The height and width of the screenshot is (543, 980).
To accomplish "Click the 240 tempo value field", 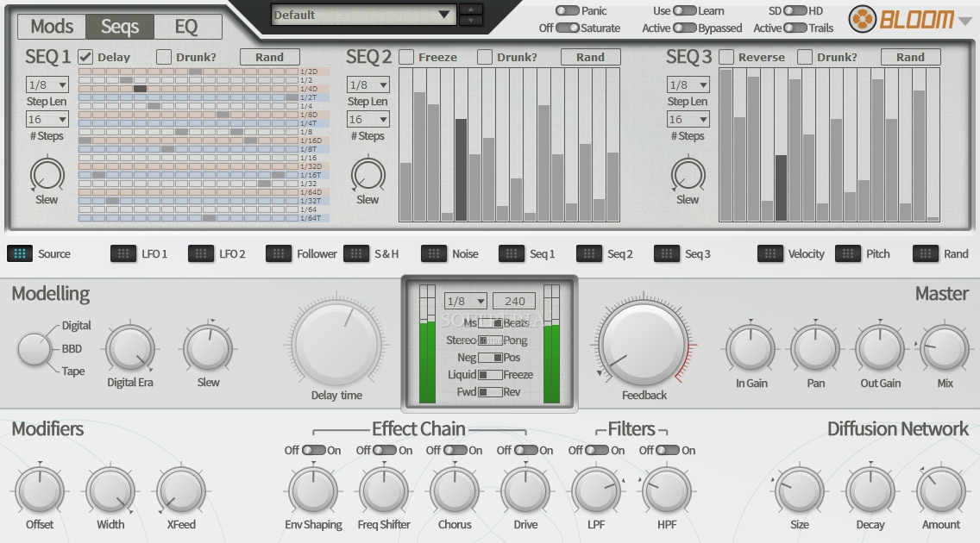I will point(514,301).
